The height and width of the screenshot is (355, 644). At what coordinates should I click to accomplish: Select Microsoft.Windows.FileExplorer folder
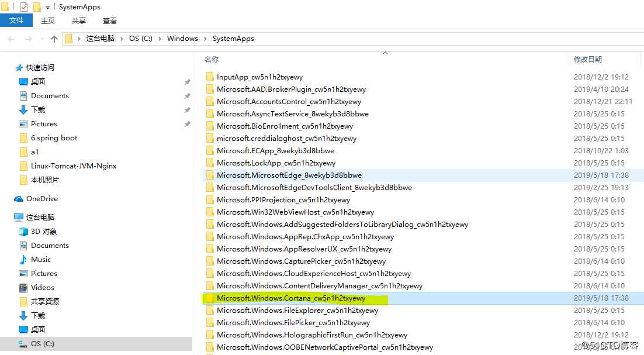coord(297,311)
